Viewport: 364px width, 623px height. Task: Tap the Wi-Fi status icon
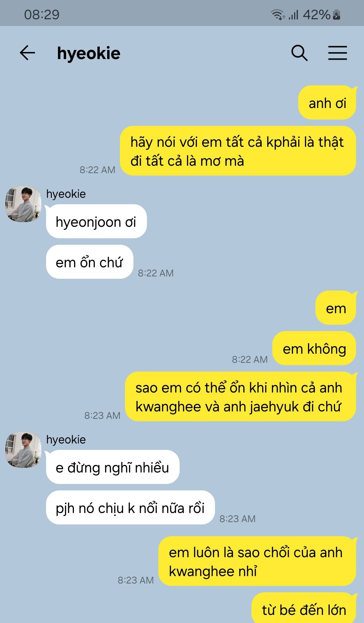pyautogui.click(x=278, y=15)
